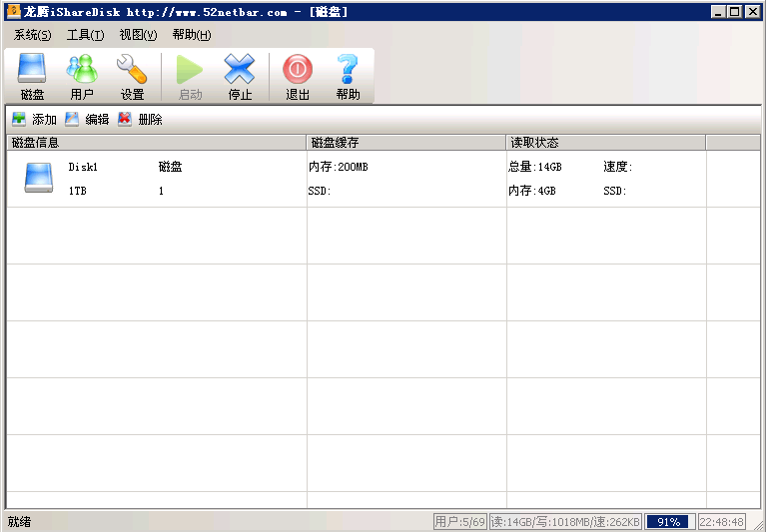The image size is (766, 532).
Task: Click the 添加 (Add) disk button
Action: point(35,120)
